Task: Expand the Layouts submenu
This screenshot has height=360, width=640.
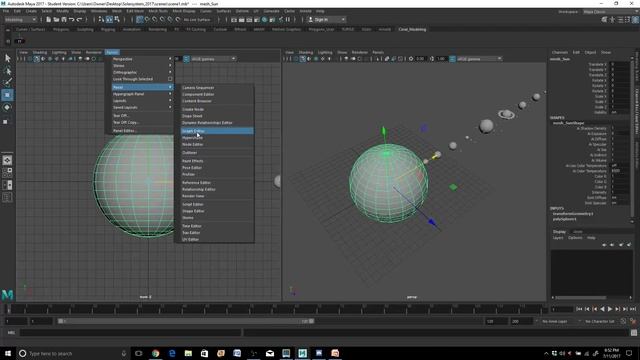Action: [142, 101]
